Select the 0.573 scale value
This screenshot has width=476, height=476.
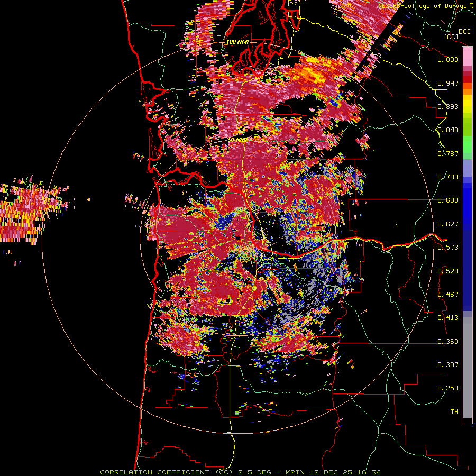[x=448, y=248]
